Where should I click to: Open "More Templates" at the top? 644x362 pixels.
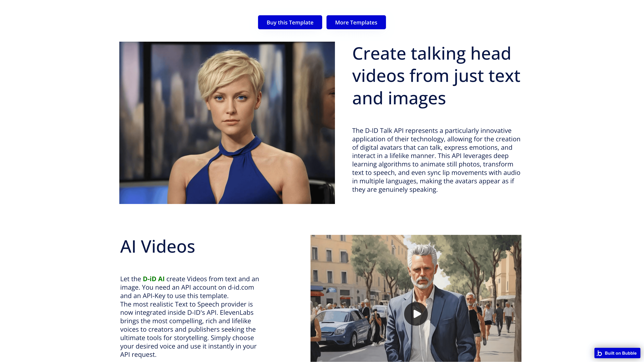click(356, 22)
